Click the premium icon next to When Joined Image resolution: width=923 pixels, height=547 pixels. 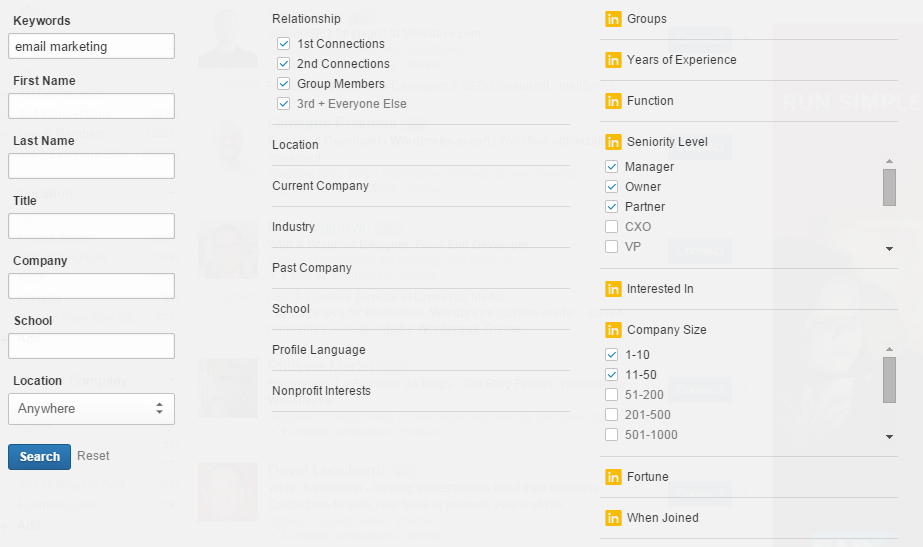pos(613,518)
